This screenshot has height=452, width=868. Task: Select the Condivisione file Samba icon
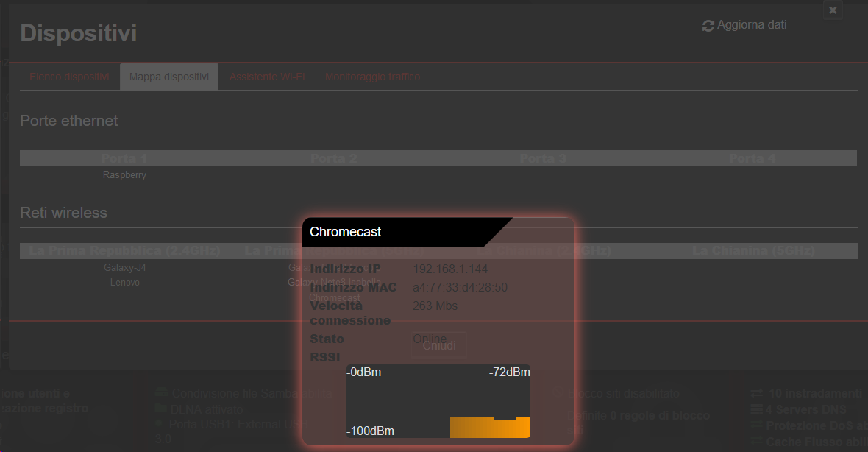(162, 393)
